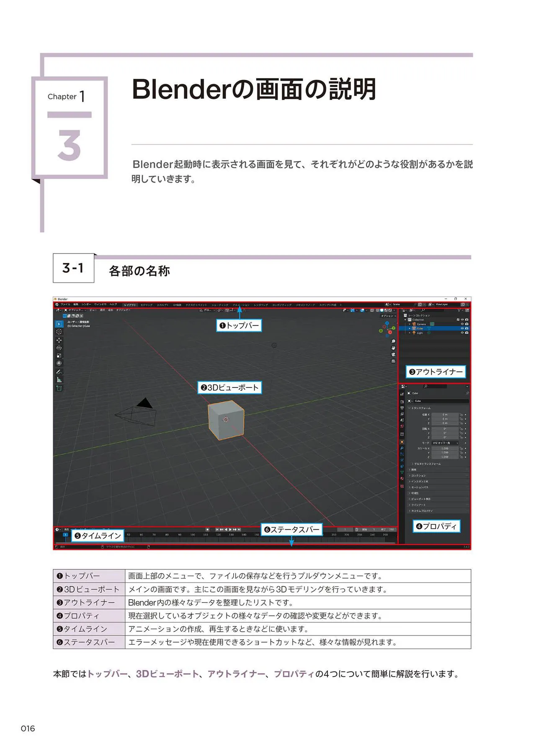
Task: Switch to the モデリング workspace tab
Action: pyautogui.click(x=147, y=305)
